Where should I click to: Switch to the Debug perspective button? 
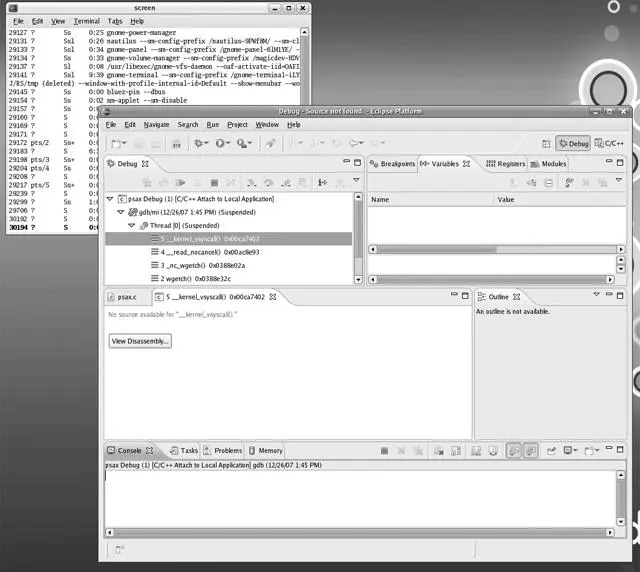tap(573, 144)
